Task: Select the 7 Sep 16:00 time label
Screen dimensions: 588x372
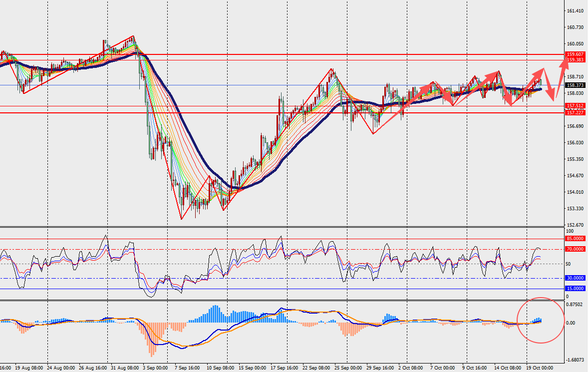Action: point(187,368)
